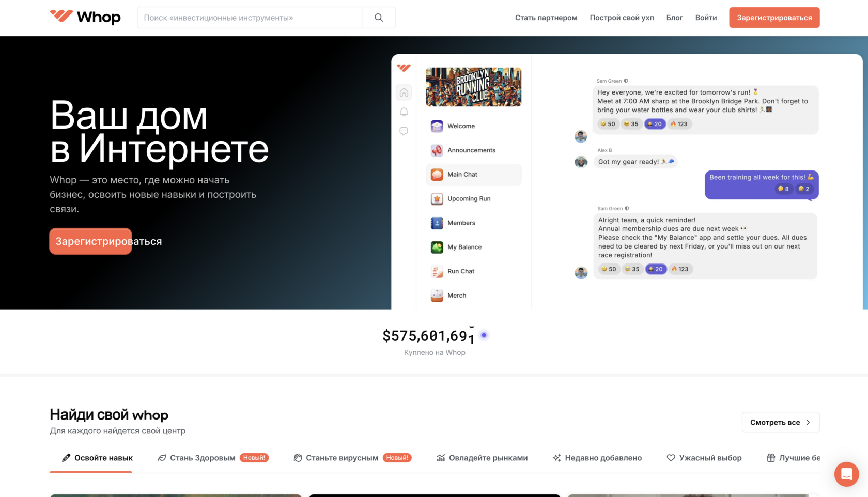Screen dimensions: 868x497
Task: Click header Зарегистрироваться button
Action: (774, 18)
